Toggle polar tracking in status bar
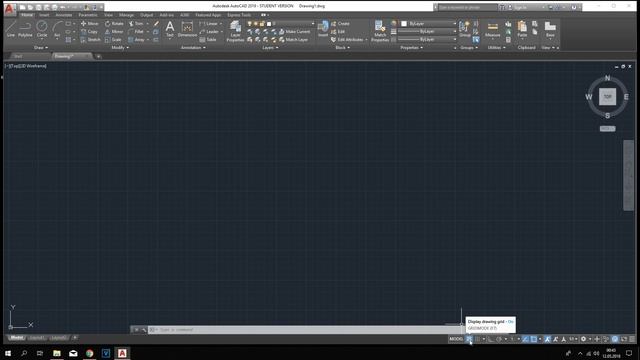Screen dimensions: 640x360 (499, 339)
